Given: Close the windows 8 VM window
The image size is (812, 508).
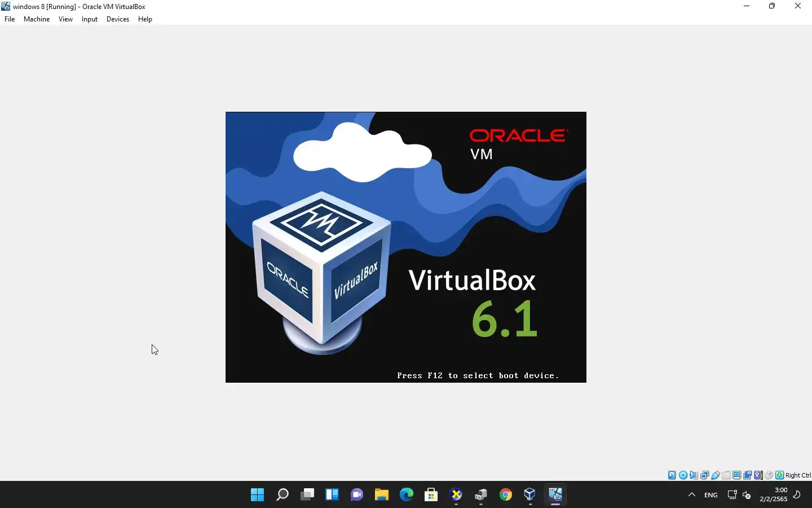Looking at the screenshot, I should 798,6.
